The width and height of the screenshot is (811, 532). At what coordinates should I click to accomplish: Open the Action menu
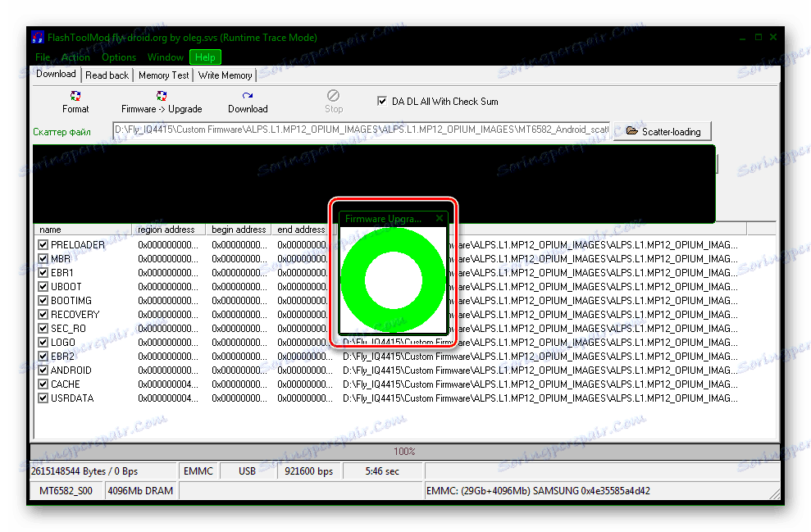(x=75, y=57)
